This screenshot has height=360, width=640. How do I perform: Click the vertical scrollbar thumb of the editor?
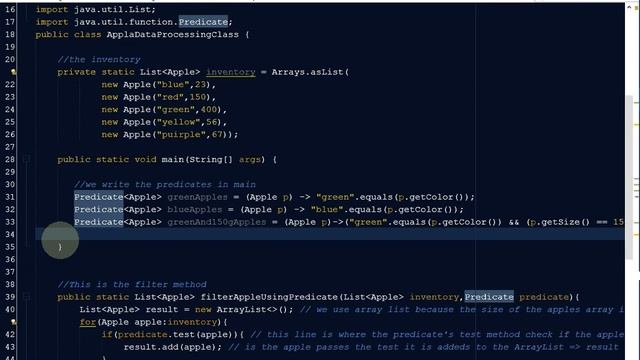click(629, 178)
